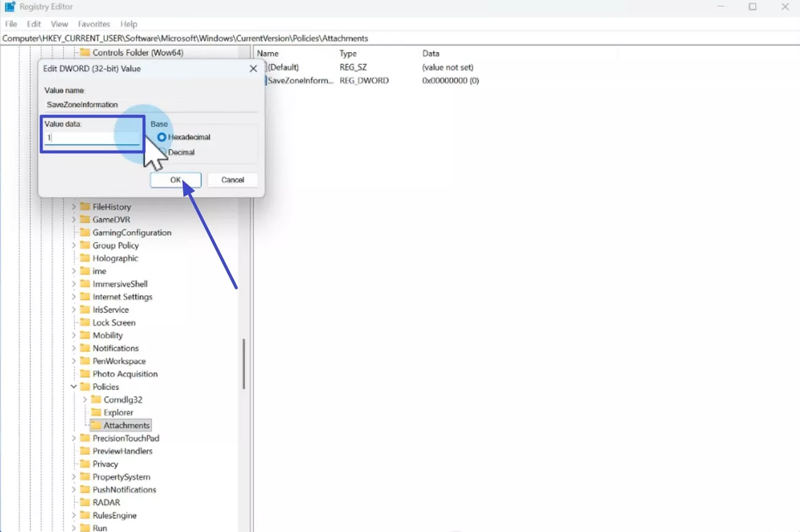Click the PrecisionTouchPad folder icon
Image resolution: width=800 pixels, height=532 pixels.
86,438
